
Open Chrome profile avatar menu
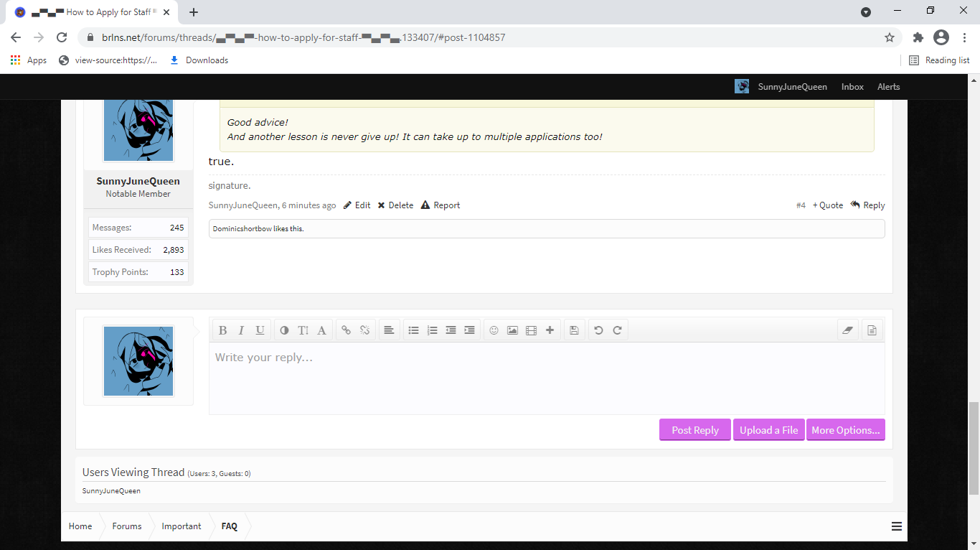(x=941, y=37)
